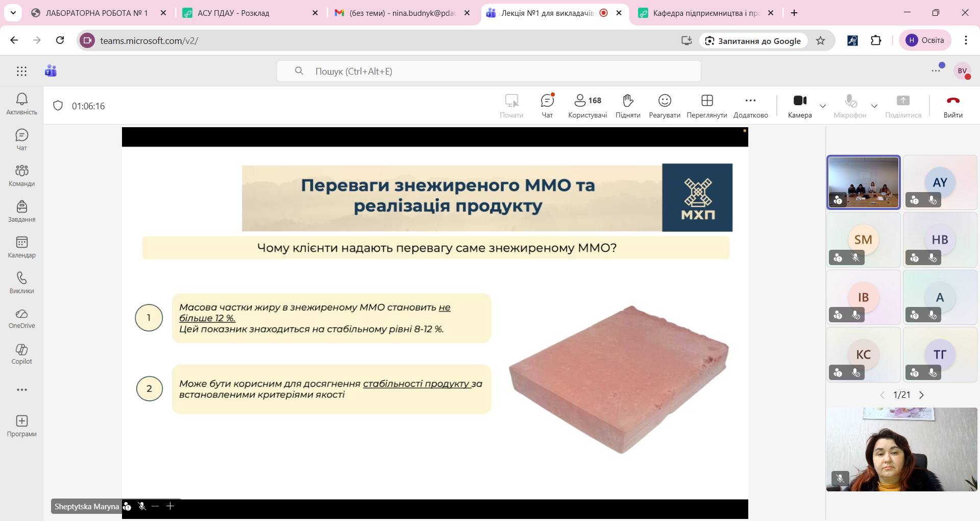The image size is (980, 521).
Task: Raise hand with Підняти button
Action: point(628,106)
